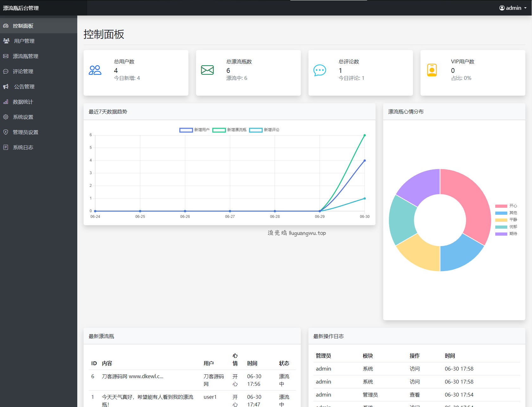The width and height of the screenshot is (532, 407).
Task: Click the chat bubble icon beside 评论管理
Action: tap(6, 71)
